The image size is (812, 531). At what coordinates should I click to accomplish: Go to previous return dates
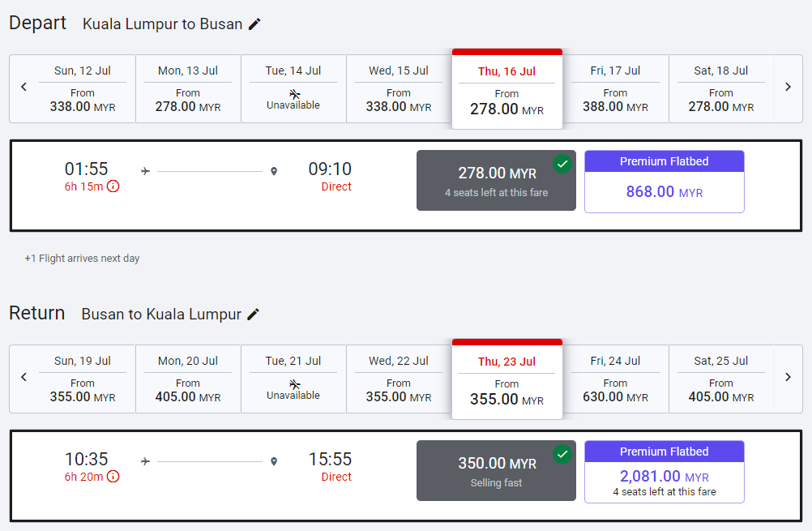pos(24,378)
